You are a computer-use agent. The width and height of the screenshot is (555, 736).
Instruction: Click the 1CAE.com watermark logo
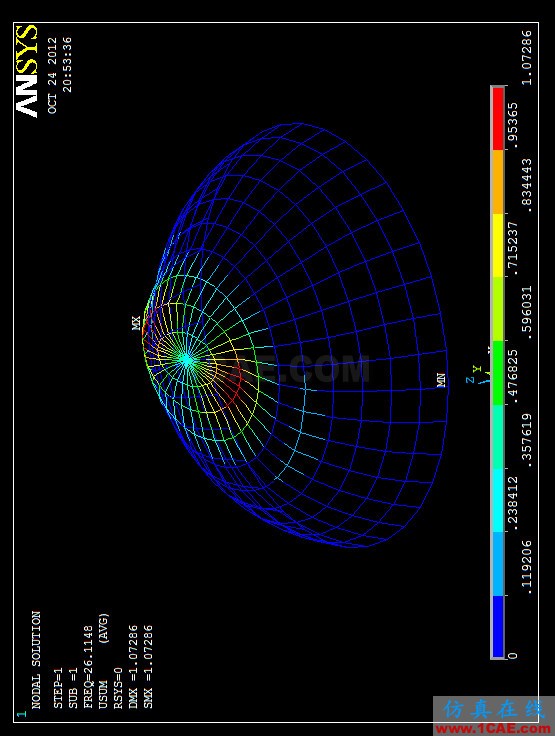493,716
